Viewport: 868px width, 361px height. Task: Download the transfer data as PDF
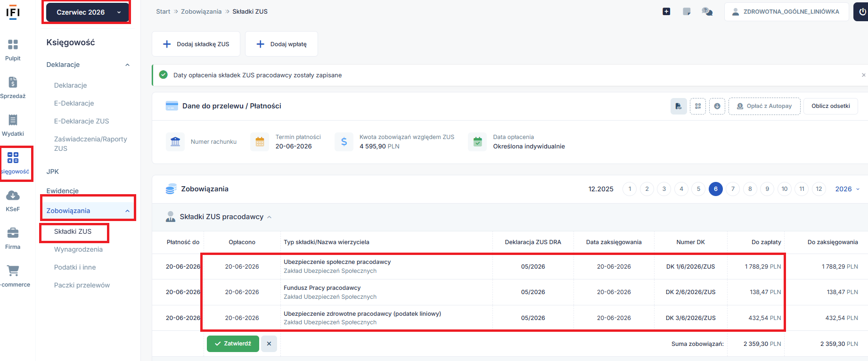pyautogui.click(x=679, y=106)
